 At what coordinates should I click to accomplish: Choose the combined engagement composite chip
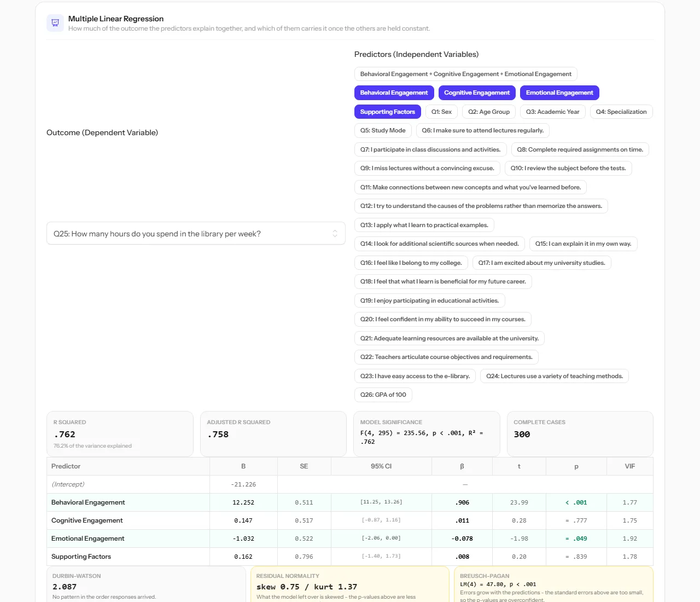coord(465,74)
